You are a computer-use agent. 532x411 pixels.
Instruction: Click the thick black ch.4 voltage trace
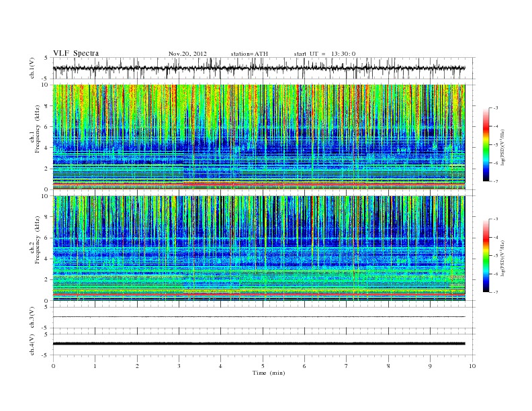coord(259,344)
